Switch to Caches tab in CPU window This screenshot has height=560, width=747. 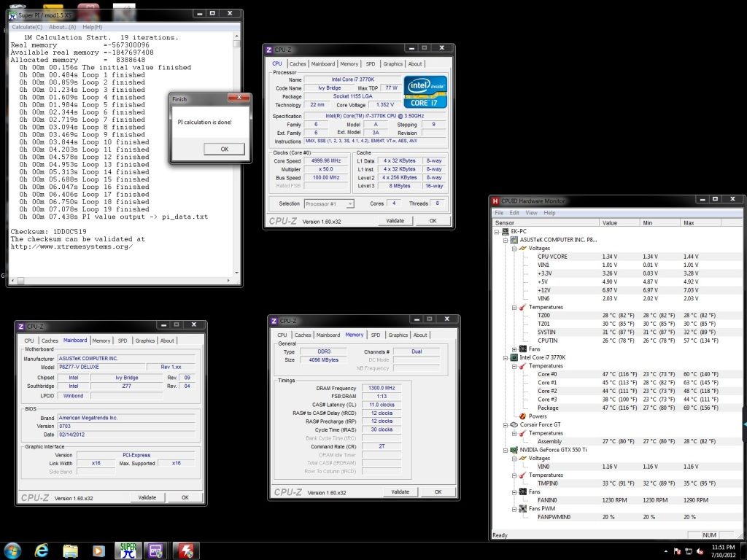[298, 64]
